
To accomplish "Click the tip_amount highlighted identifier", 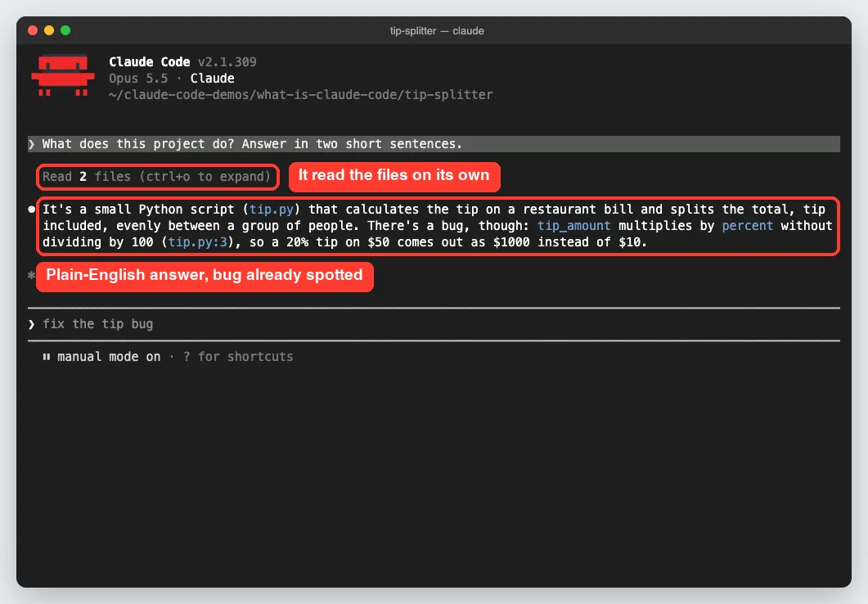I will [x=574, y=226].
